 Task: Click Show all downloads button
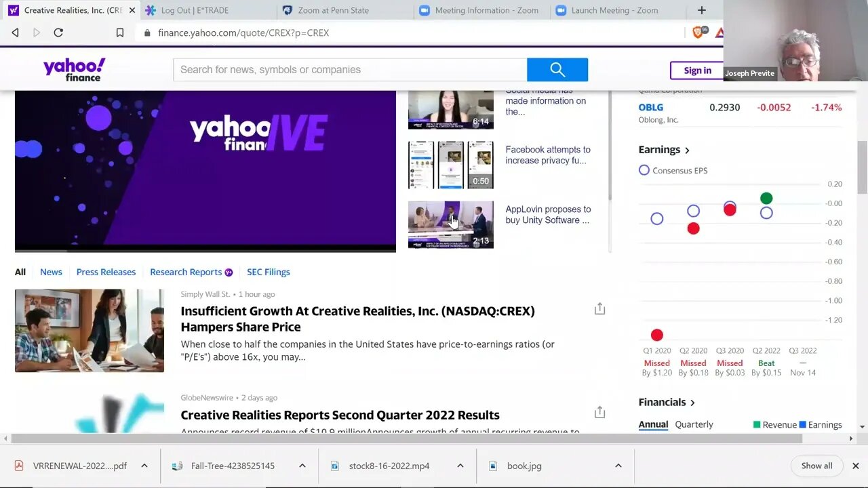(x=816, y=466)
